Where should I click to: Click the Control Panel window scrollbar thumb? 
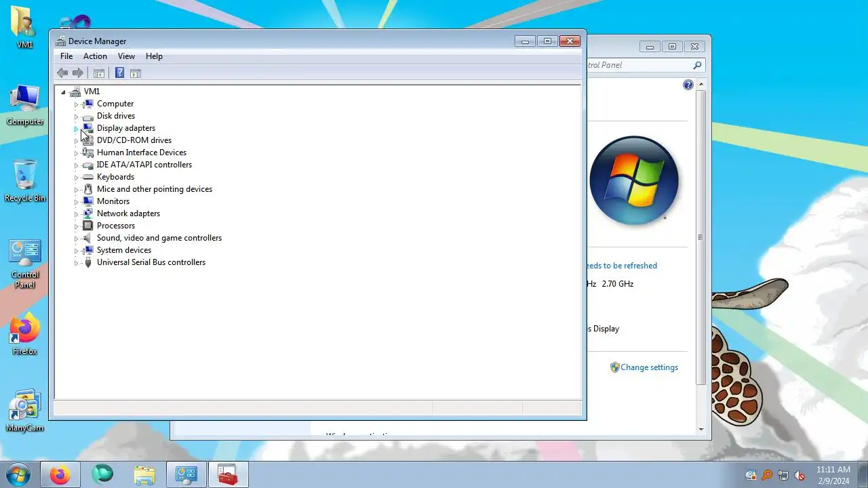[x=701, y=237]
